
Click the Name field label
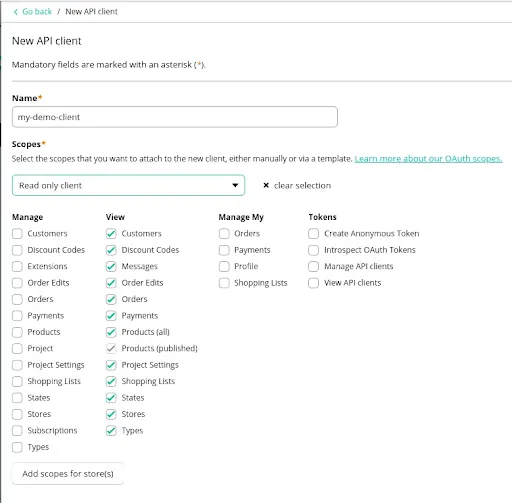(x=25, y=98)
